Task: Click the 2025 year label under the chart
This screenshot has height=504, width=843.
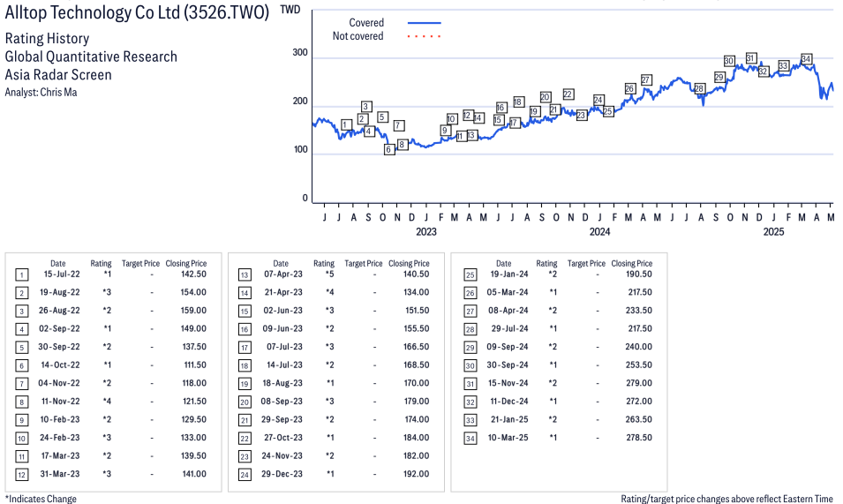Action: pos(773,231)
